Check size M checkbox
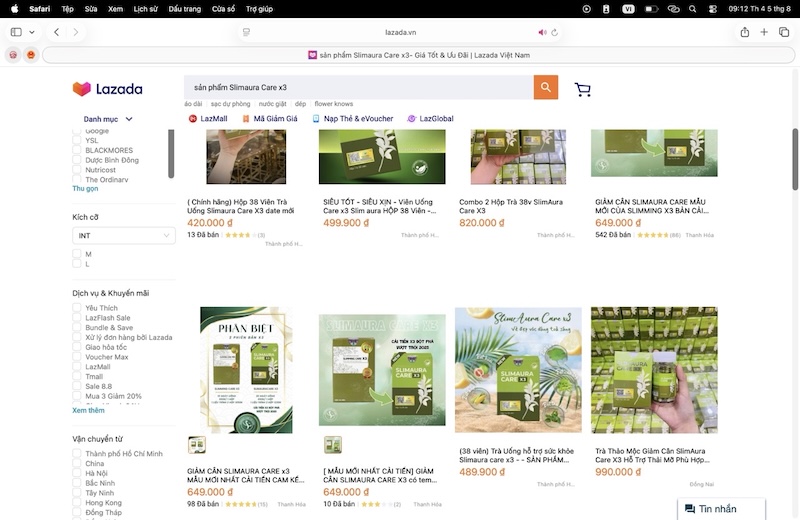800x520 pixels. click(77, 254)
